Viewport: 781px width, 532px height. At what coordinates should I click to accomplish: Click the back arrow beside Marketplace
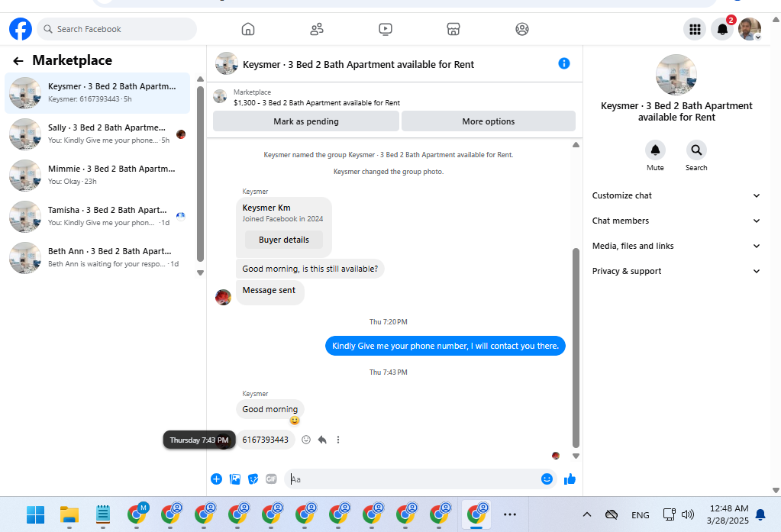[18, 61]
